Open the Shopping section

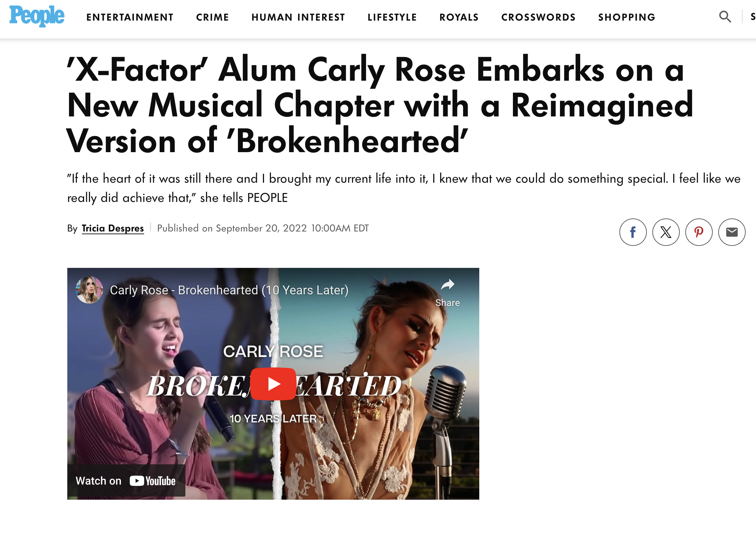click(x=627, y=17)
